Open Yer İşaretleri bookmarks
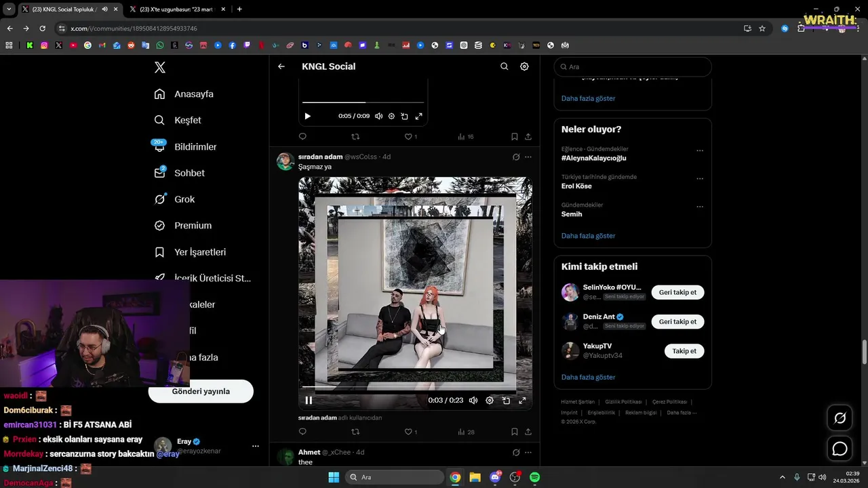The height and width of the screenshot is (488, 868). pos(190,252)
